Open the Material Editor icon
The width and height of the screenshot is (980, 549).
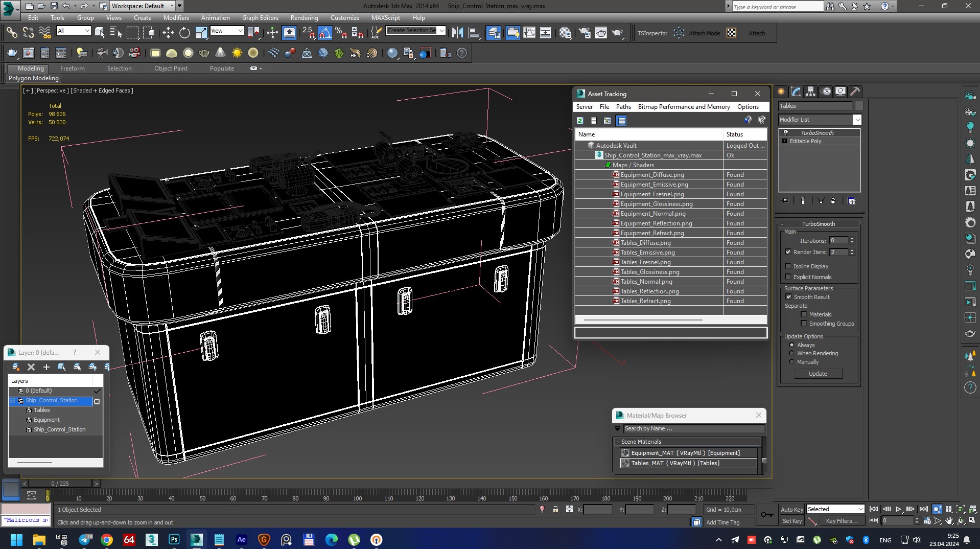point(565,33)
